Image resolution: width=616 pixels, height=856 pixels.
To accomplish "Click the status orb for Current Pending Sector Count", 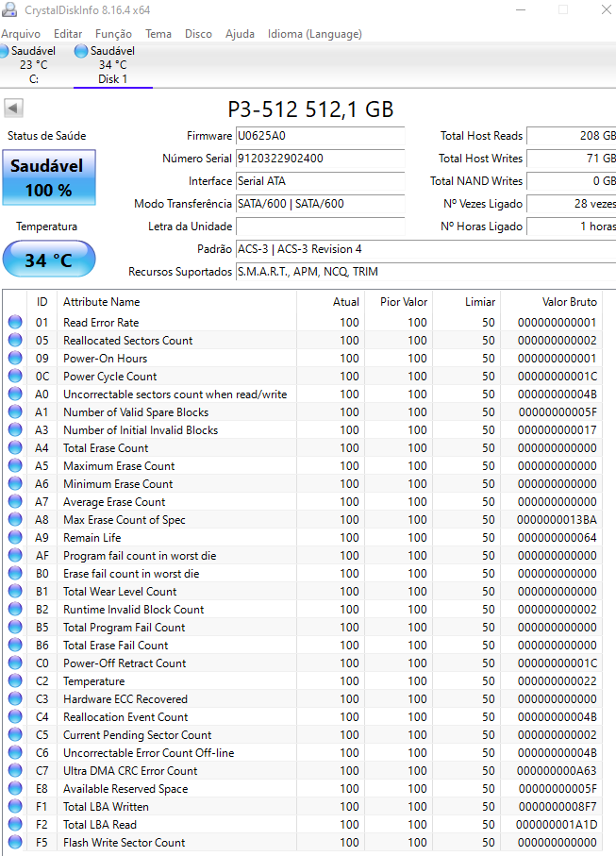I will [x=15, y=735].
